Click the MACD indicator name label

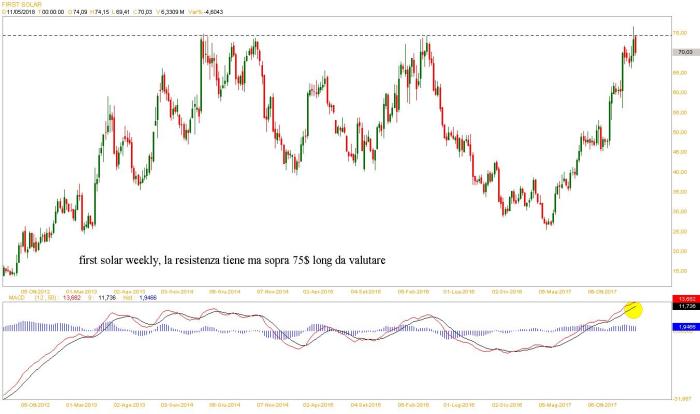point(17,297)
